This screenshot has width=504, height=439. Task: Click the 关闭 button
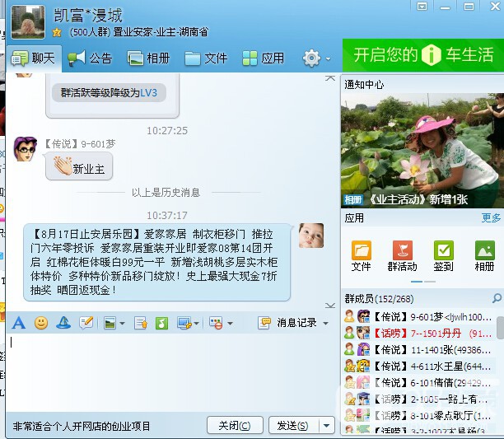(x=234, y=426)
